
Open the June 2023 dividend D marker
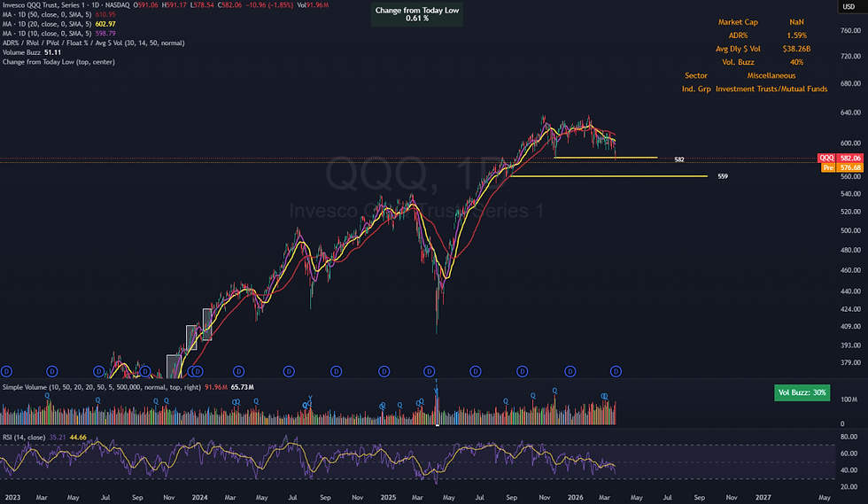[x=99, y=372]
